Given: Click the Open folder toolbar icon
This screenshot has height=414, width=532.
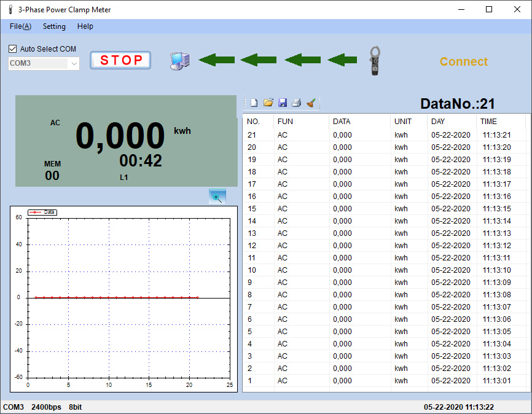Looking at the screenshot, I should [x=268, y=103].
